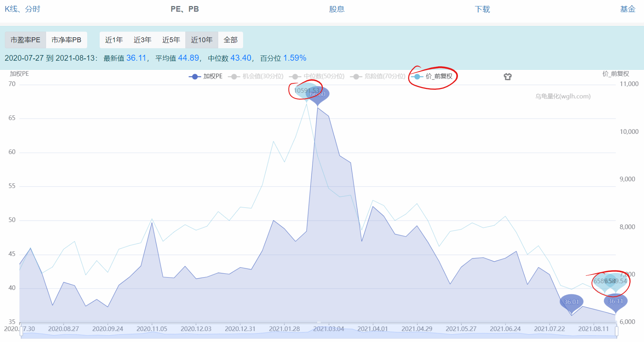Open the 基金 tab
The image size is (644, 342).
[x=628, y=9]
